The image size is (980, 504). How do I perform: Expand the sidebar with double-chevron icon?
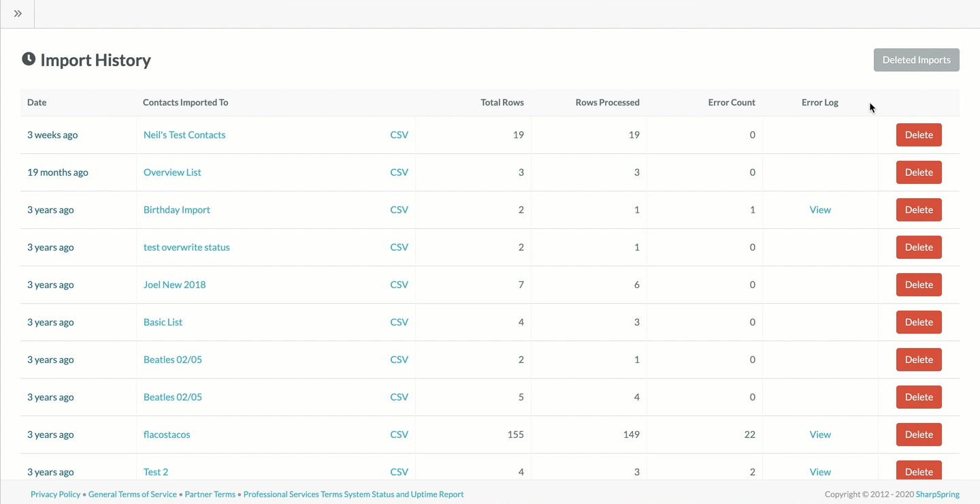tap(18, 14)
